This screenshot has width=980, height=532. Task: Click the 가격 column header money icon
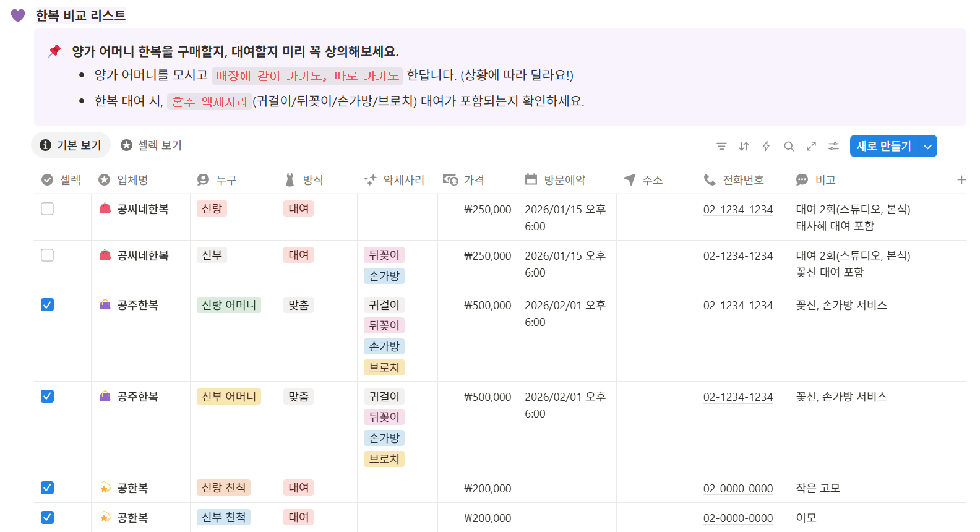pyautogui.click(x=450, y=180)
